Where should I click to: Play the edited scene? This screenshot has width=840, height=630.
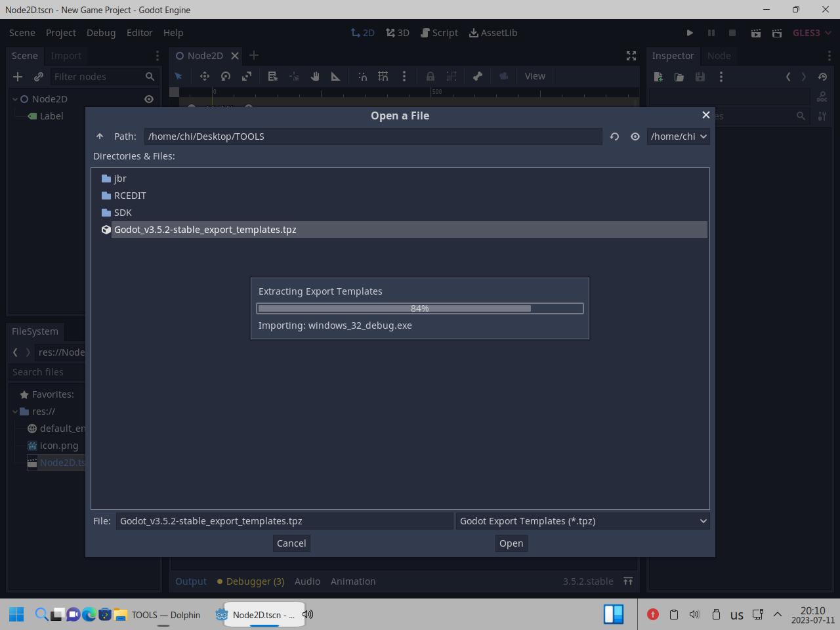tap(756, 33)
